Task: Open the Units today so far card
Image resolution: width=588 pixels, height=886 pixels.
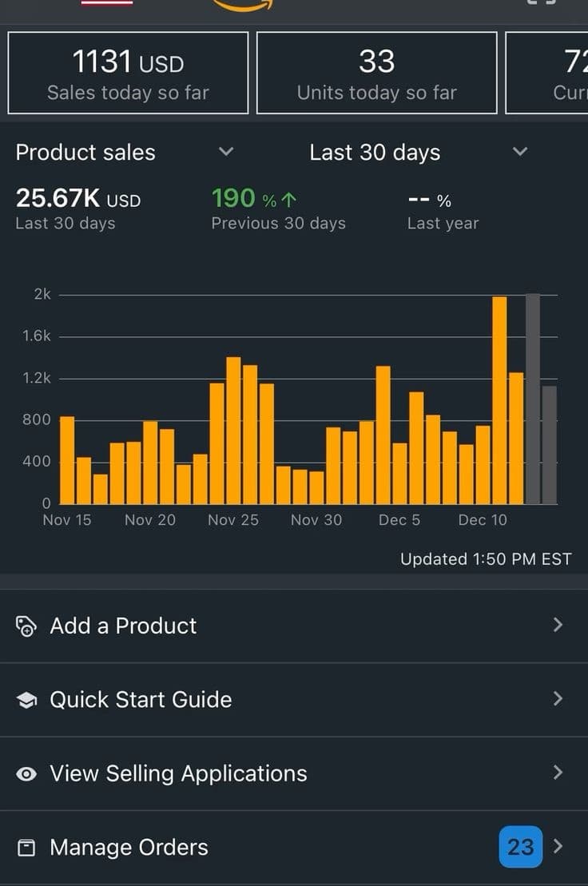Action: click(x=376, y=73)
